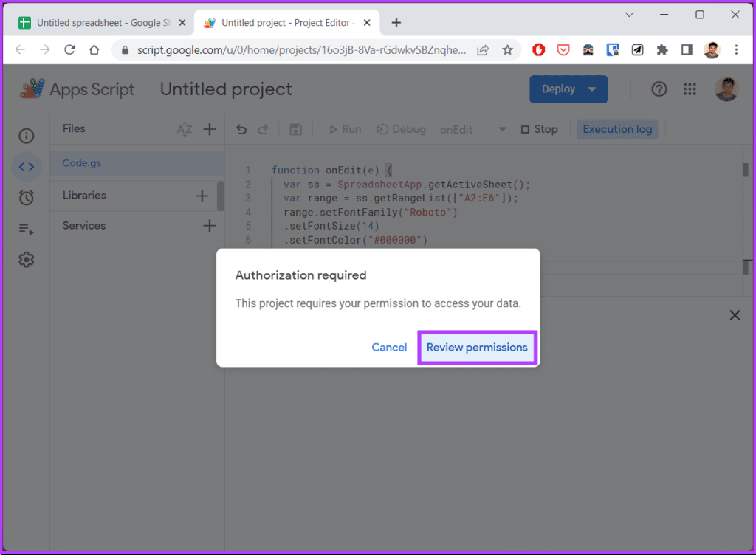Close the Untitled project tab
756x555 pixels.
367,23
